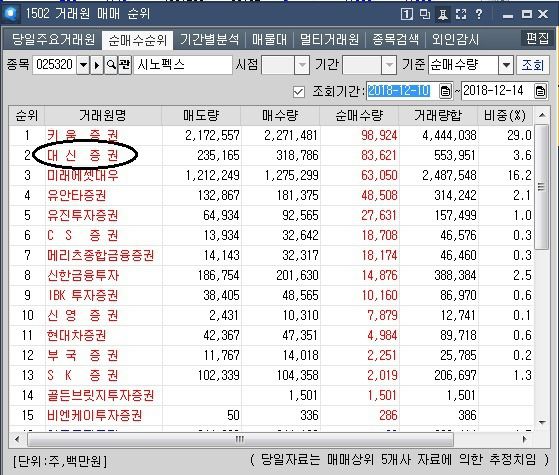This screenshot has height=475, width=559.
Task: Sort by 순매수량 column header
Action: point(359,116)
